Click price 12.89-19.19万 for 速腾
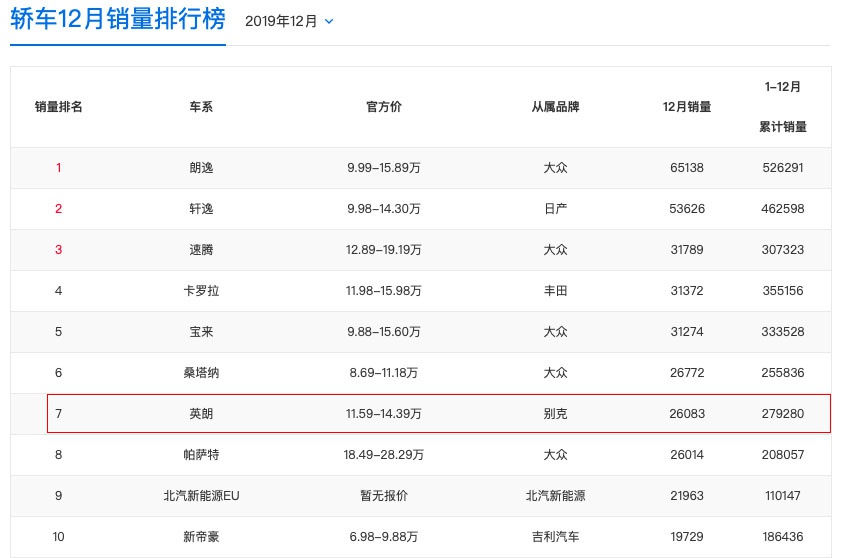 [x=384, y=250]
